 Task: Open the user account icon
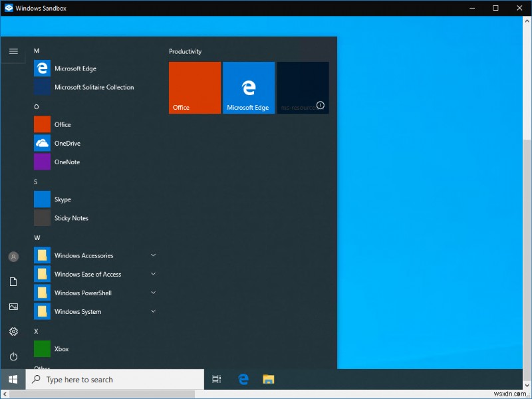pyautogui.click(x=13, y=256)
